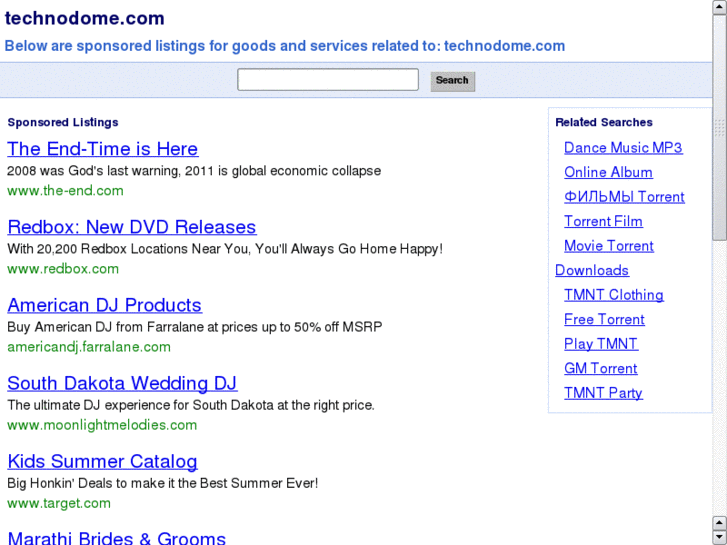Select 'Dance Music MP3' related search
Viewport: 727px width, 545px height.
pos(623,147)
